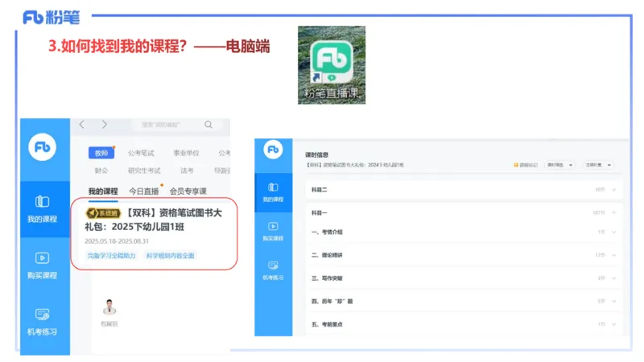Click the 完备学习全程助力 tag

click(111, 256)
